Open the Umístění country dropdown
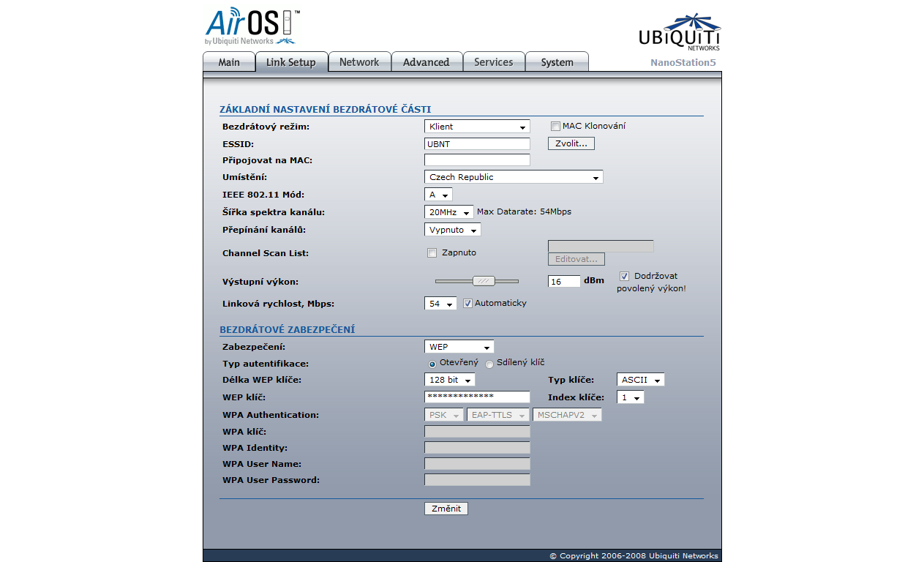This screenshot has width=924, height=562. tap(514, 177)
